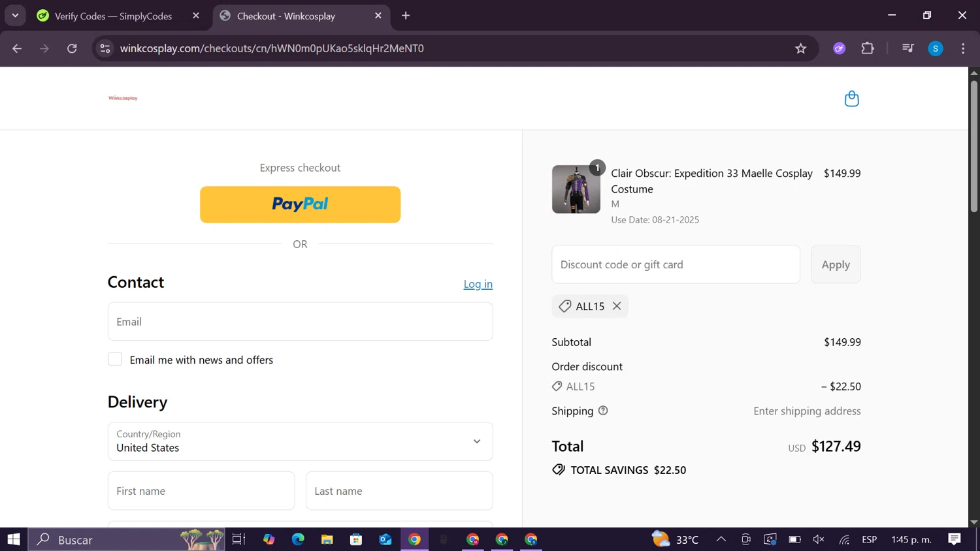Click the page vertical scrollbar thumb
This screenshot has width=980, height=551.
pos(973,145)
